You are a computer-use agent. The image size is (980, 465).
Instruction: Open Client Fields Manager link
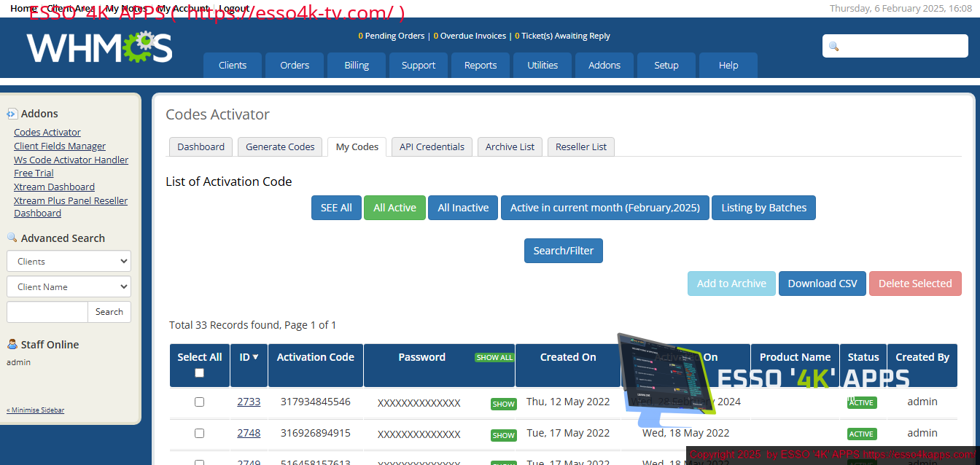[60, 146]
